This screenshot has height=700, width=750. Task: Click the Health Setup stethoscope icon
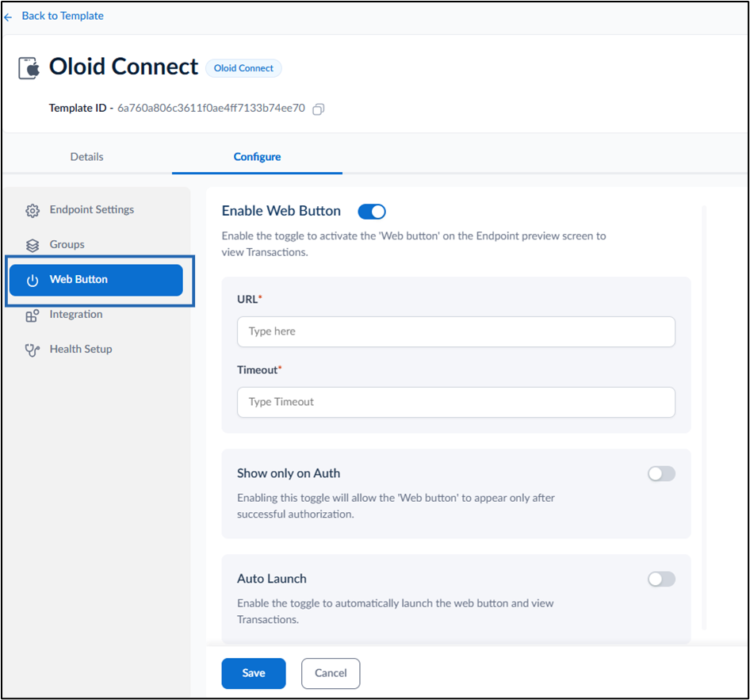coord(33,350)
